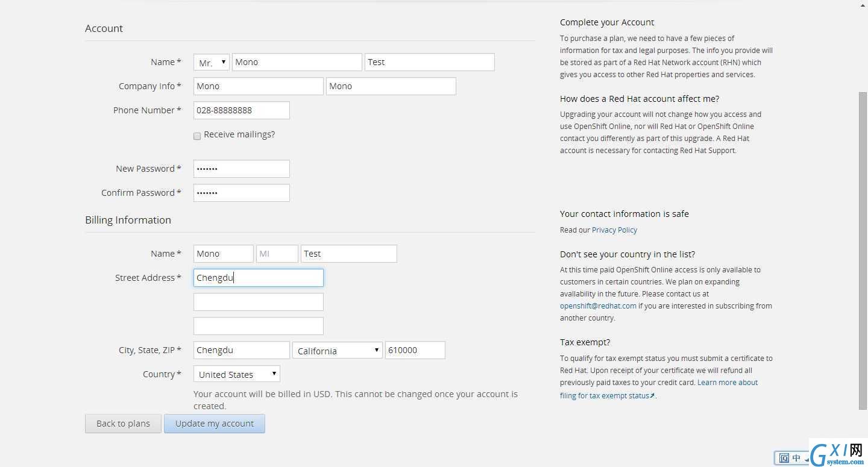868x467 pixels.
Task: Click the page vertical scrollbar
Action: coord(863,250)
